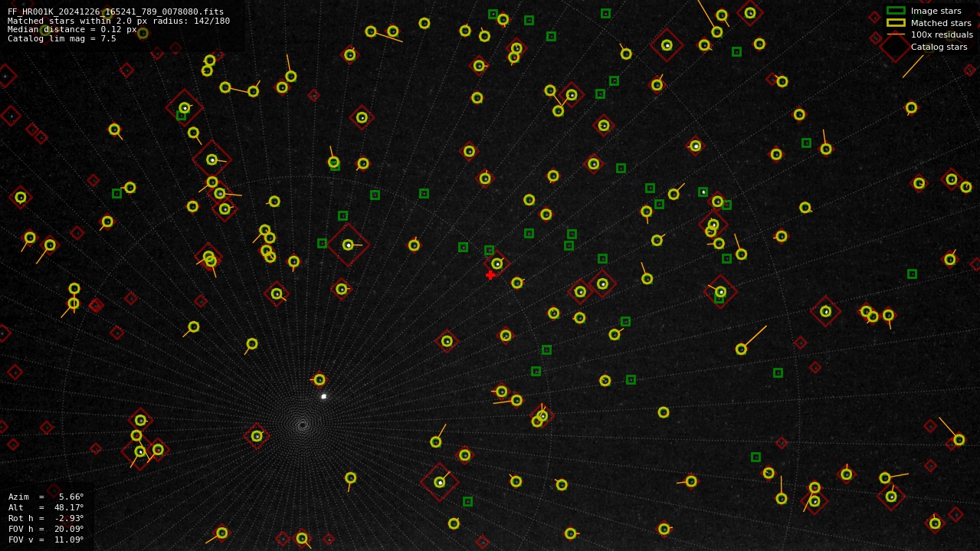Click the red diamond Catalog stars legend symbol

pos(896,47)
